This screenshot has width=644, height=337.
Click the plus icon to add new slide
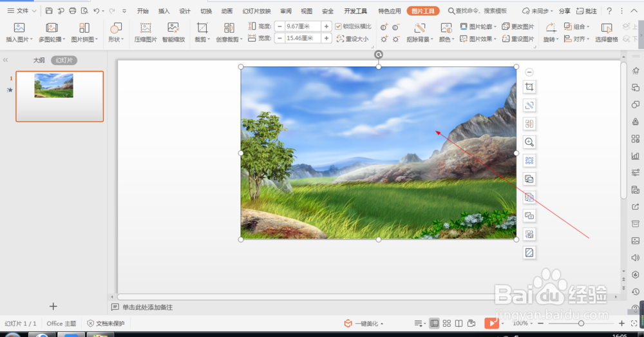point(53,306)
